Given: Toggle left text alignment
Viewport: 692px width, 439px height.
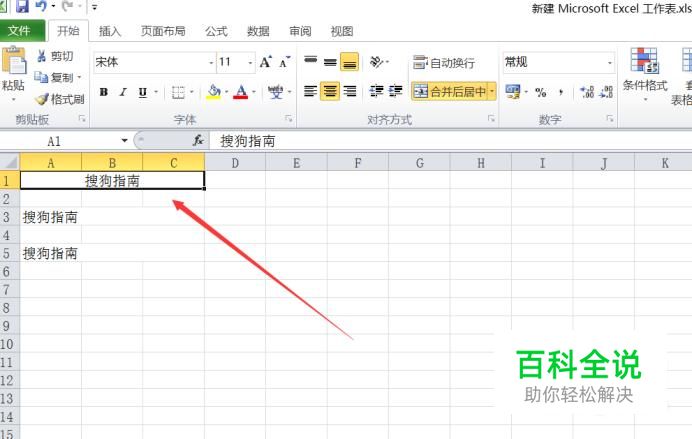Looking at the screenshot, I should click(x=311, y=91).
